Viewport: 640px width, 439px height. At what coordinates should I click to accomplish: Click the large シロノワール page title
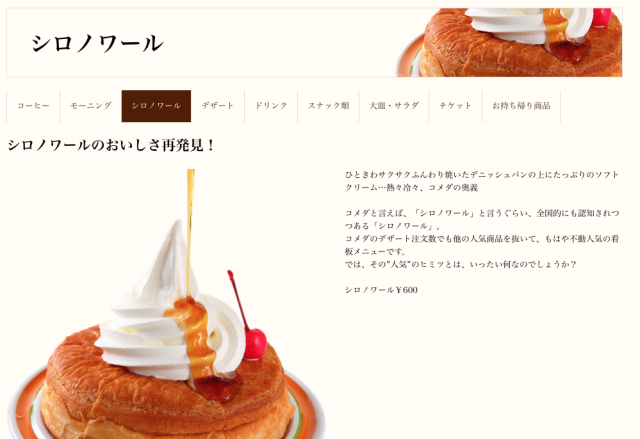[98, 43]
